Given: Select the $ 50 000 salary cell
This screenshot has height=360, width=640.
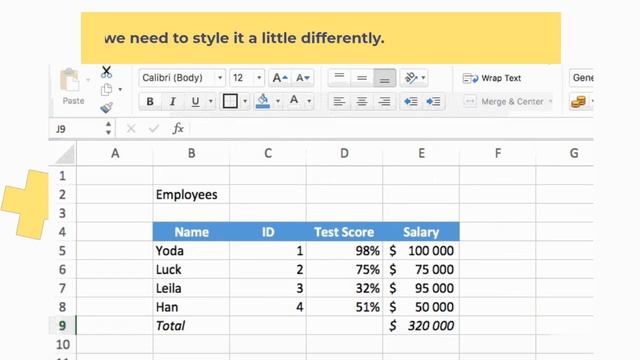Looking at the screenshot, I should pos(421,307).
